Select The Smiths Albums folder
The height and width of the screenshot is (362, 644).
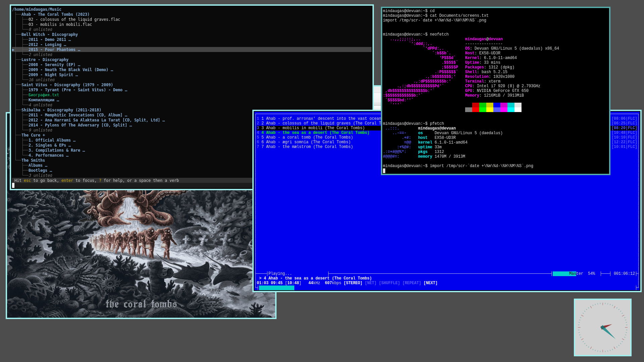(x=38, y=165)
